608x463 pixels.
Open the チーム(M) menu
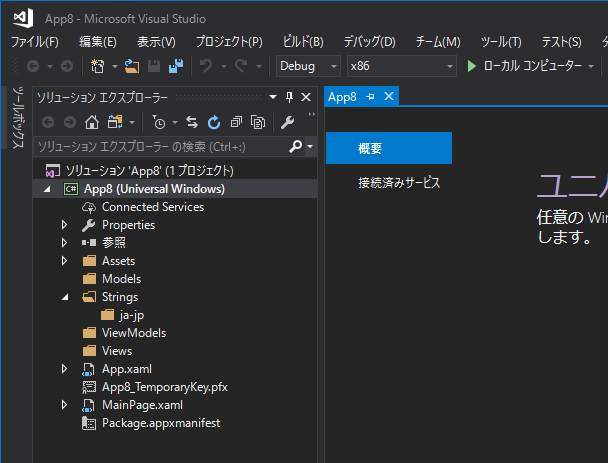438,41
